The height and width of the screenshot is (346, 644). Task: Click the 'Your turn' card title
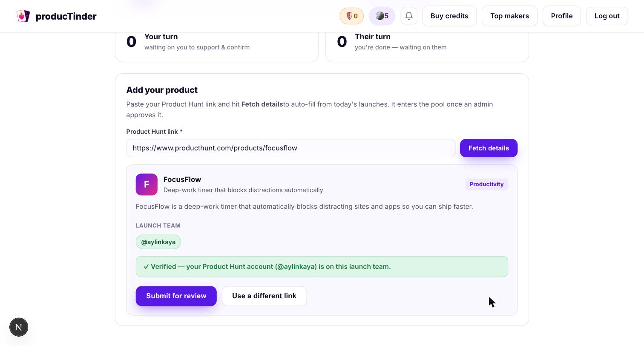pos(161,37)
